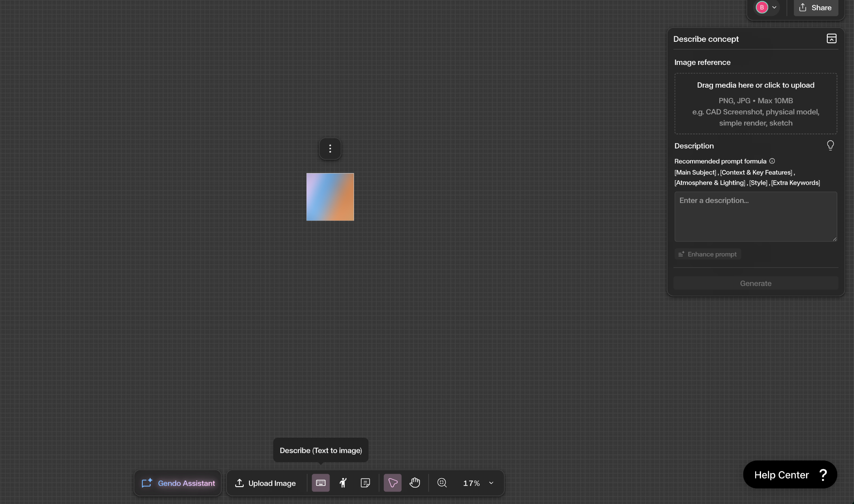Open the three-dot menu above the image
854x504 pixels.
coord(330,149)
